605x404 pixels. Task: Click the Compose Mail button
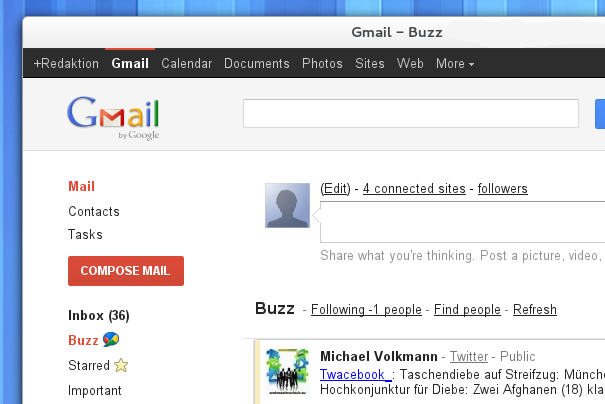(x=126, y=271)
